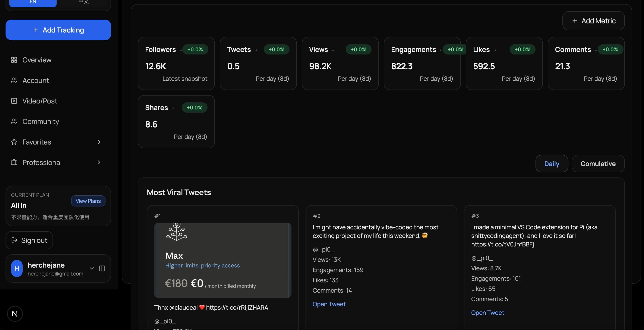Viewport: 644px width, 330px height.
Task: Switch language to 中文
Action: pyautogui.click(x=83, y=1)
